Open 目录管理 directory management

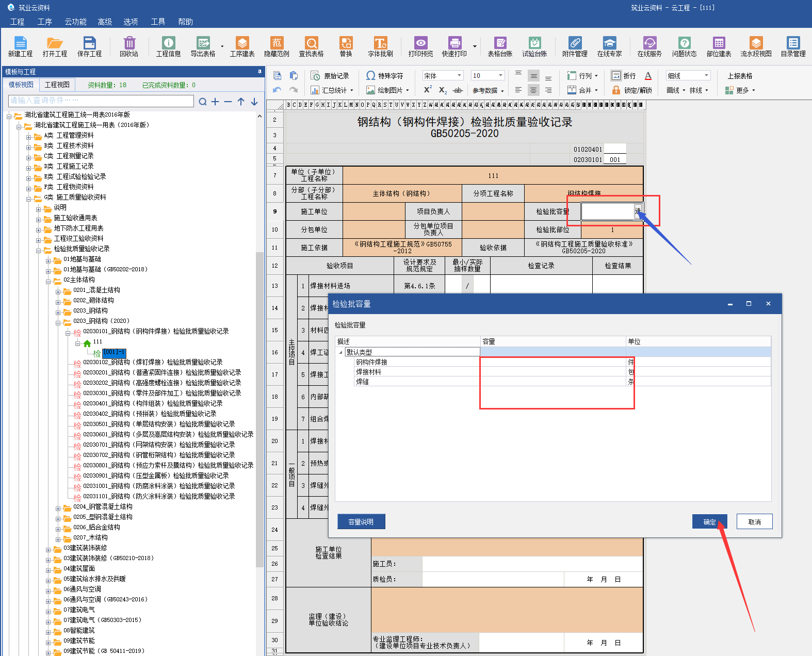pos(793,46)
